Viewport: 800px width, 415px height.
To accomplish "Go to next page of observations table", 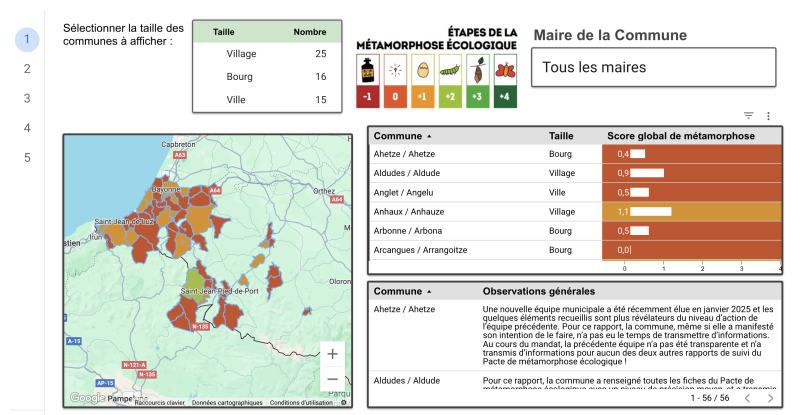I will (770, 398).
